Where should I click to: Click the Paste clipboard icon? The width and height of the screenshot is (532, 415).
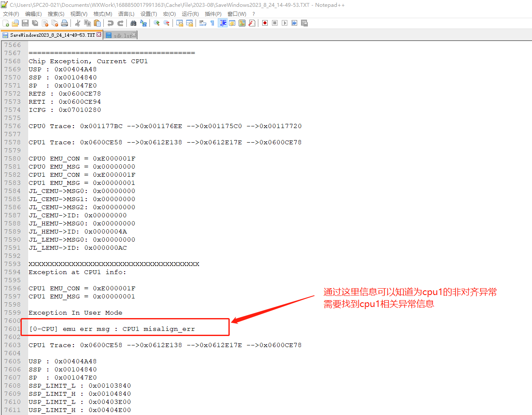pyautogui.click(x=97, y=23)
